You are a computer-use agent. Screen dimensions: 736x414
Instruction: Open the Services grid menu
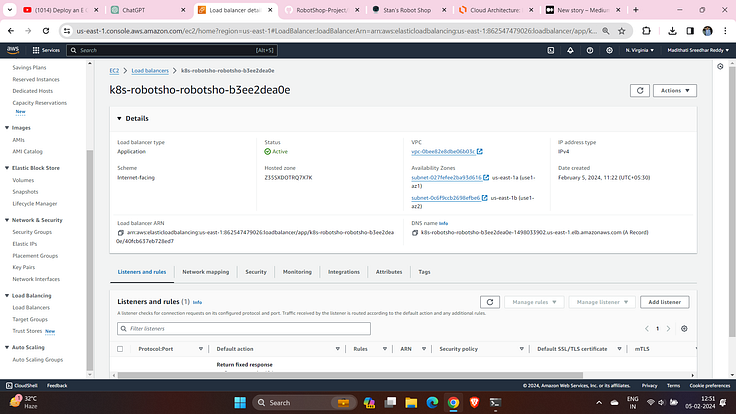(46, 50)
